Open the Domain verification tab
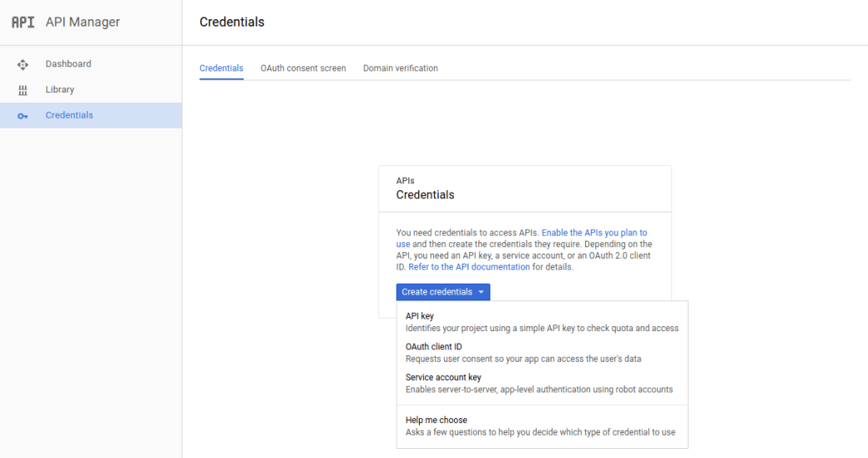 click(x=401, y=68)
